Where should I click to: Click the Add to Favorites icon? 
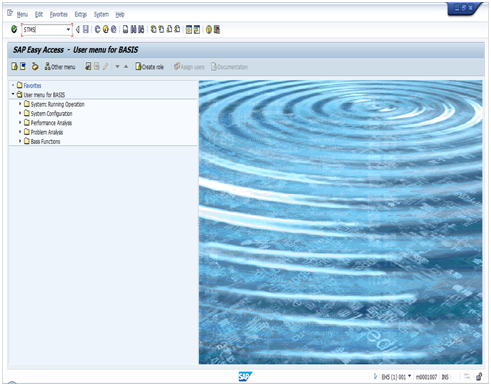coord(88,66)
